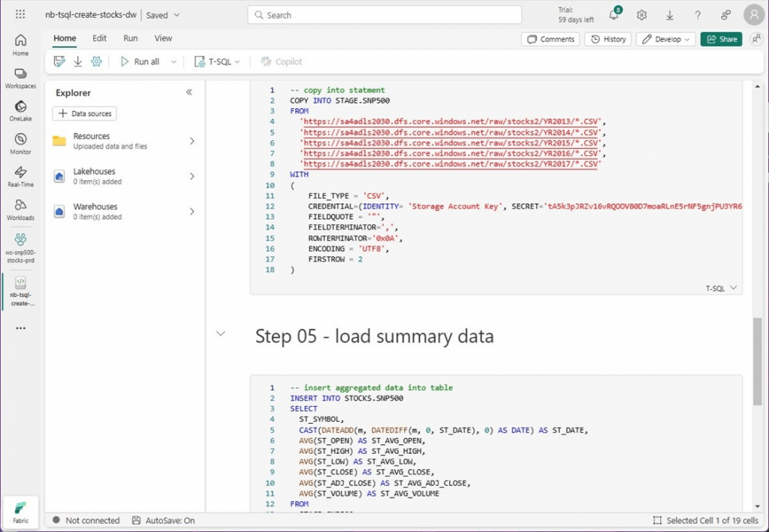The height and width of the screenshot is (532, 769).
Task: Collapse the Explorer panel
Action: pos(189,92)
